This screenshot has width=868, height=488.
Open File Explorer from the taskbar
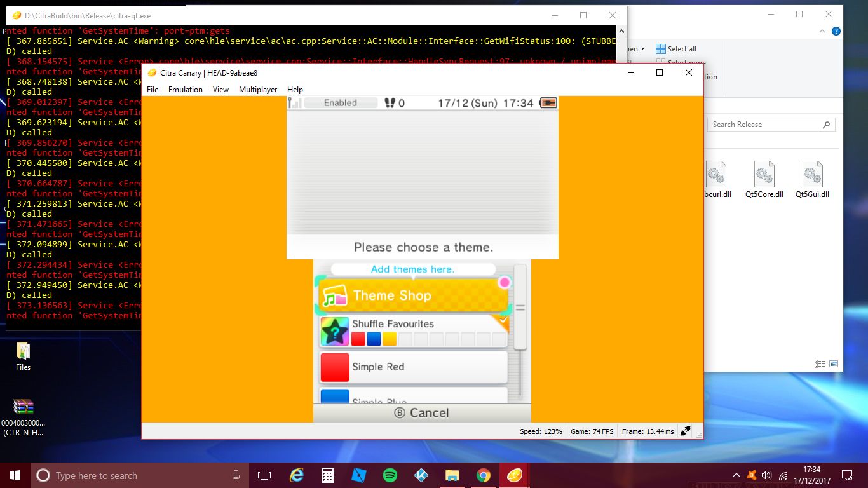point(452,475)
